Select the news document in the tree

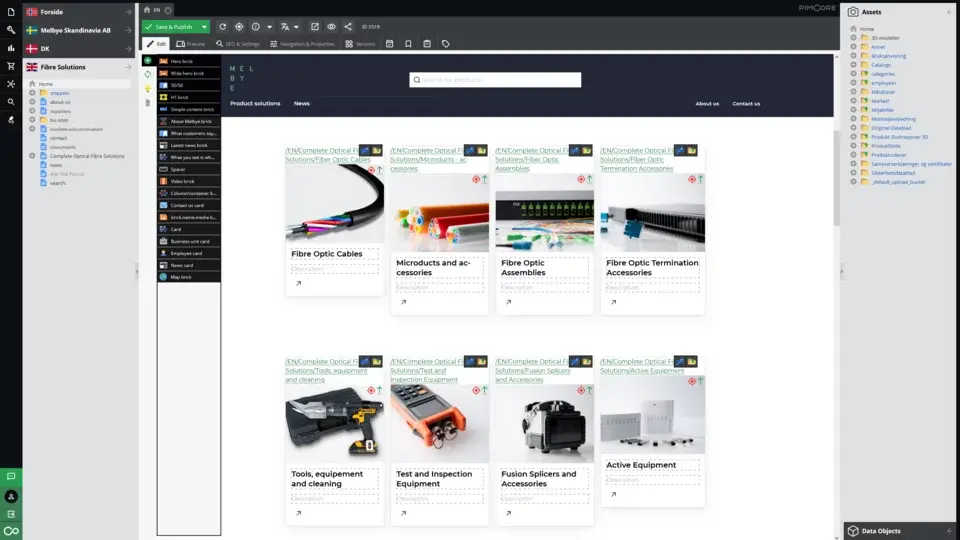(56, 165)
